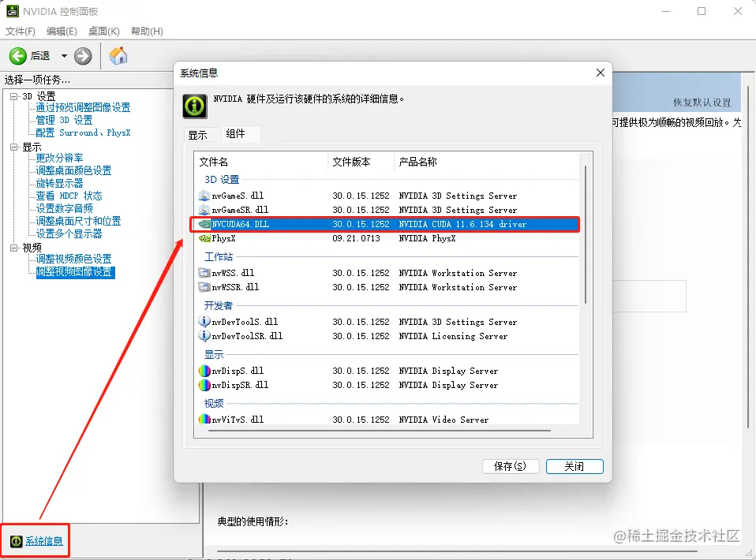Open the 编辑(E) menu
This screenshot has width=756, height=560.
point(62,32)
